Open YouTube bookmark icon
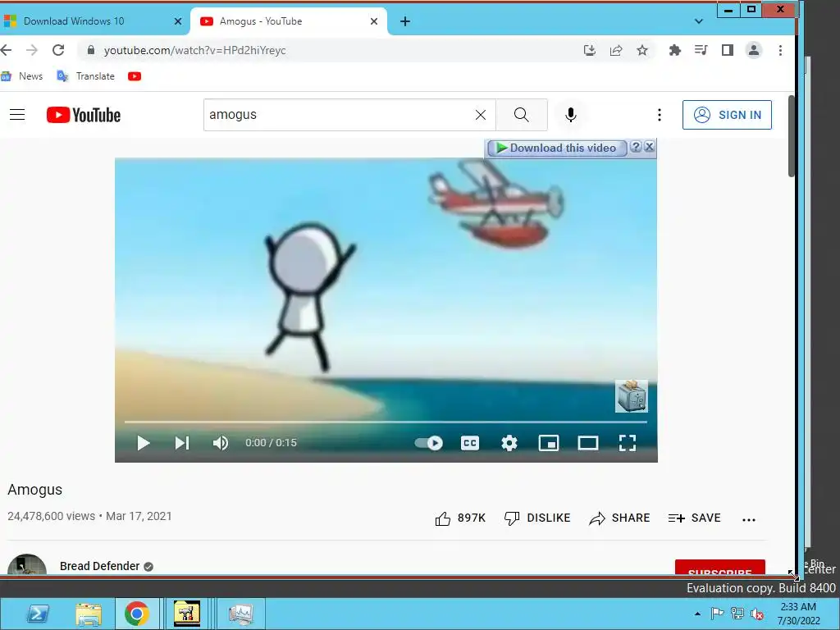840x630 pixels. click(x=135, y=76)
